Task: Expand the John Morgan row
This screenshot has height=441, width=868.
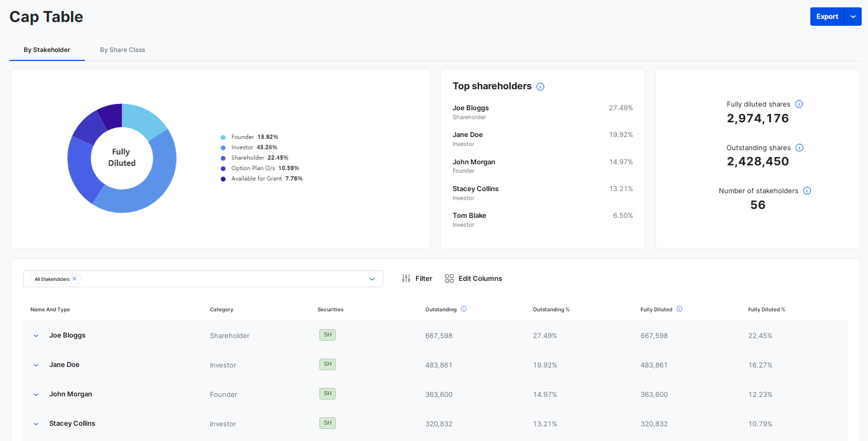Action: pos(36,395)
